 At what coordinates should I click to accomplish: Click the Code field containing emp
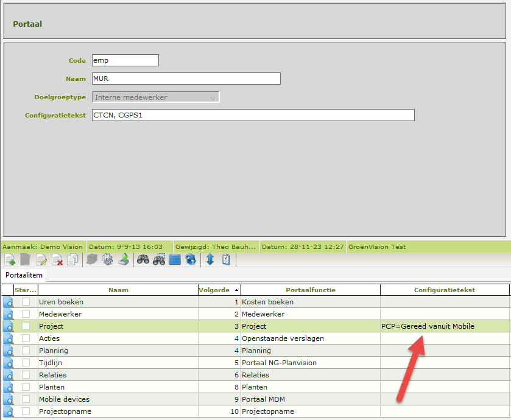(x=125, y=60)
